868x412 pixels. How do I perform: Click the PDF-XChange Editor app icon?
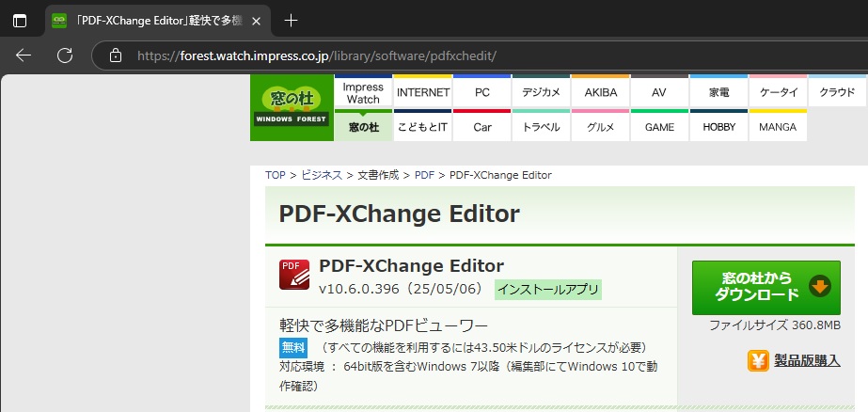294,274
